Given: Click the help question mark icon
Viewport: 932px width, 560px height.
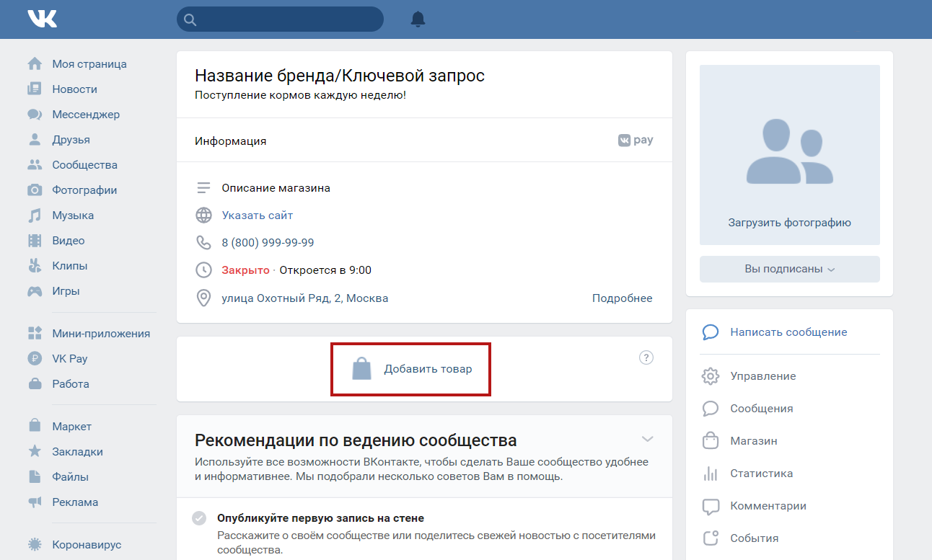Looking at the screenshot, I should (646, 357).
